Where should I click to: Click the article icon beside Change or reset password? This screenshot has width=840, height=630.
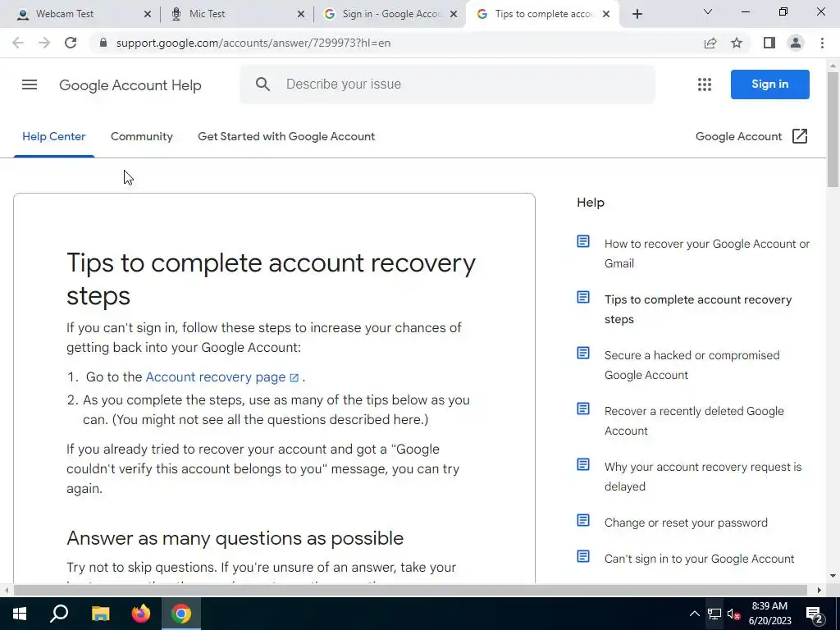(x=583, y=520)
